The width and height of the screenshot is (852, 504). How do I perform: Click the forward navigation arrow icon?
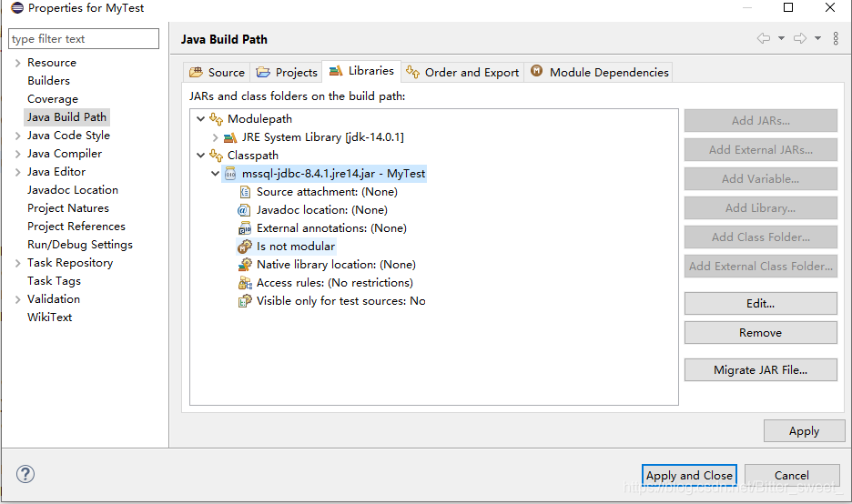tap(800, 38)
